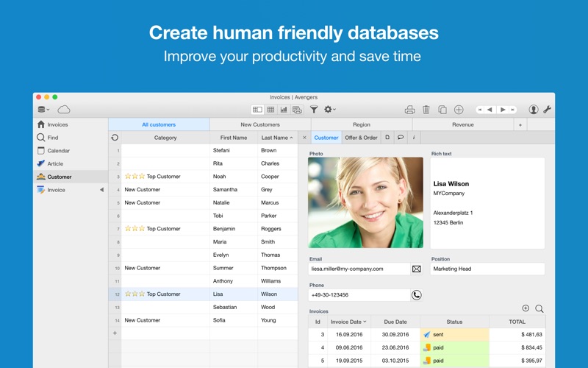Jump to first record
The image size is (588, 368).
tap(480, 110)
